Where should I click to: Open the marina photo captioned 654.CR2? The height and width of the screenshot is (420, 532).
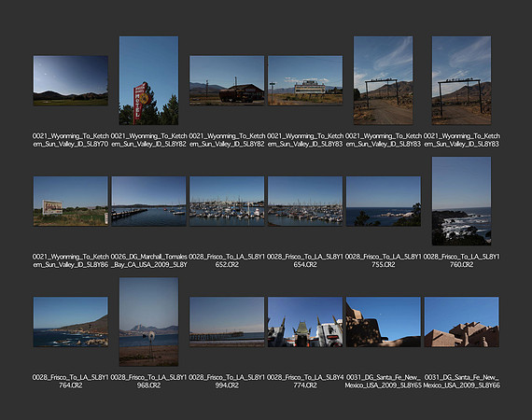305,202
